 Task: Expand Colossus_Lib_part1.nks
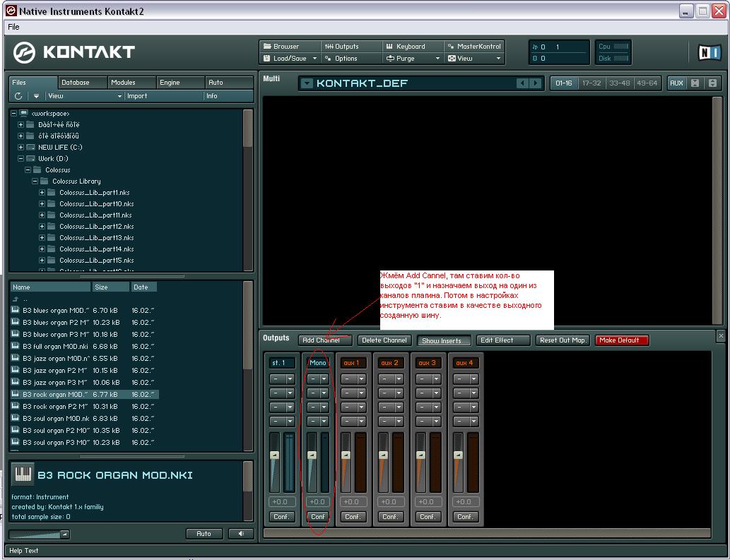tap(42, 193)
